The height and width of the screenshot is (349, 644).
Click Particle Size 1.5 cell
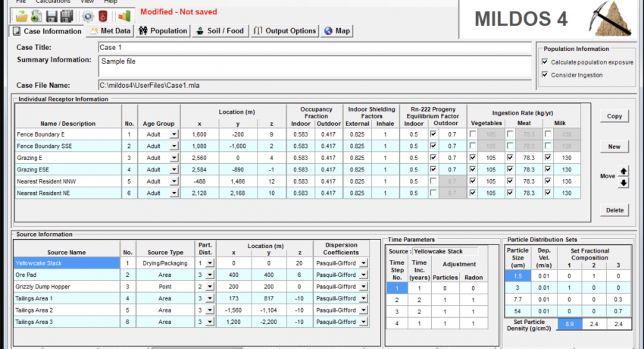518,276
